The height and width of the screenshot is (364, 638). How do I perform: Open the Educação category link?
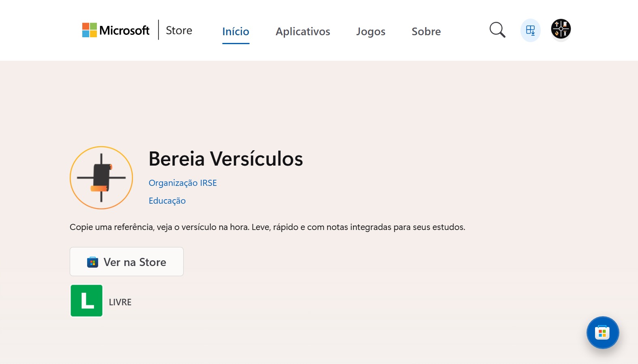coord(167,201)
